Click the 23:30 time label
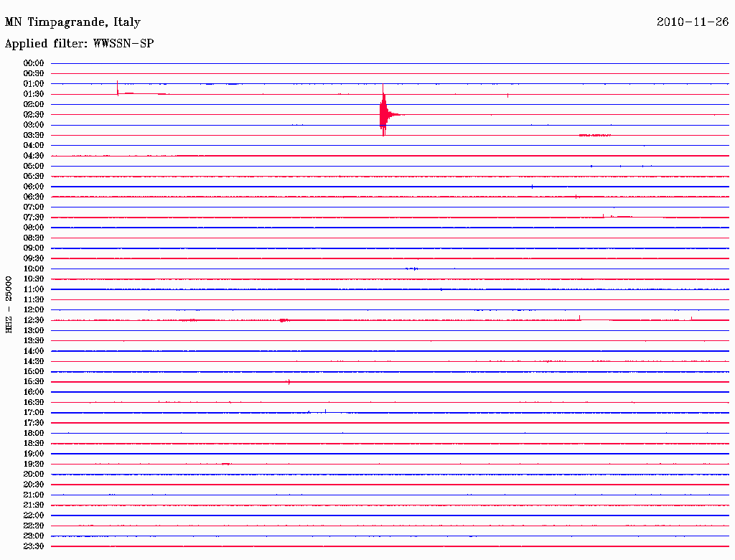Viewport: 735px width, 560px height. click(x=33, y=546)
